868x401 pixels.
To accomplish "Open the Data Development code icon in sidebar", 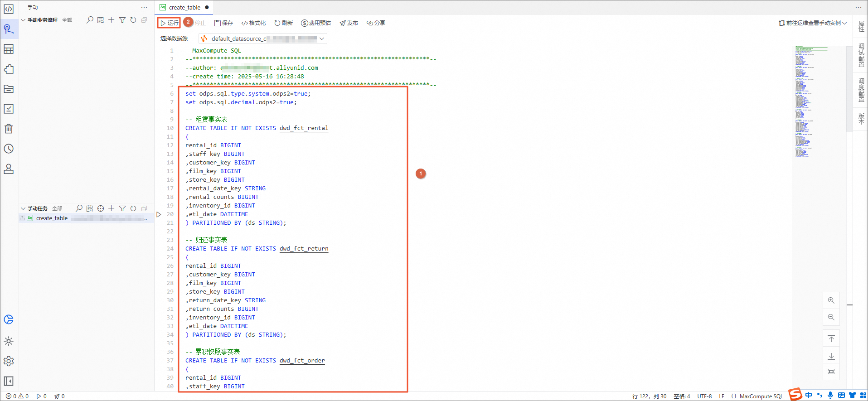I will (x=9, y=9).
